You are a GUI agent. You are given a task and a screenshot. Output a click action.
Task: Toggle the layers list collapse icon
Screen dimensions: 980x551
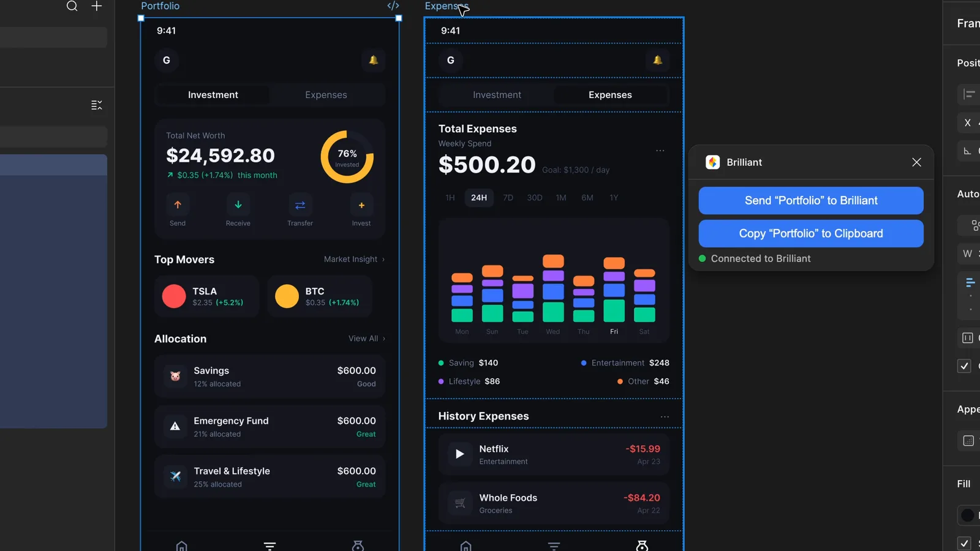tap(97, 105)
